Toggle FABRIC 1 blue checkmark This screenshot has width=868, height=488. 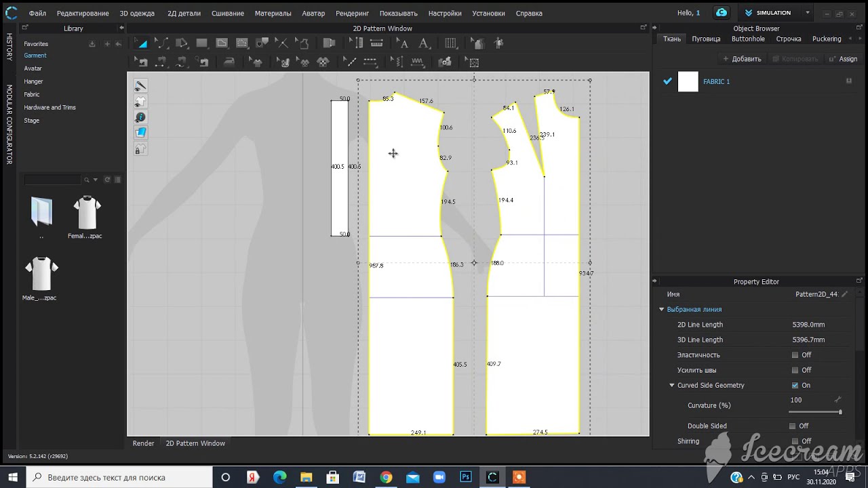(x=667, y=81)
